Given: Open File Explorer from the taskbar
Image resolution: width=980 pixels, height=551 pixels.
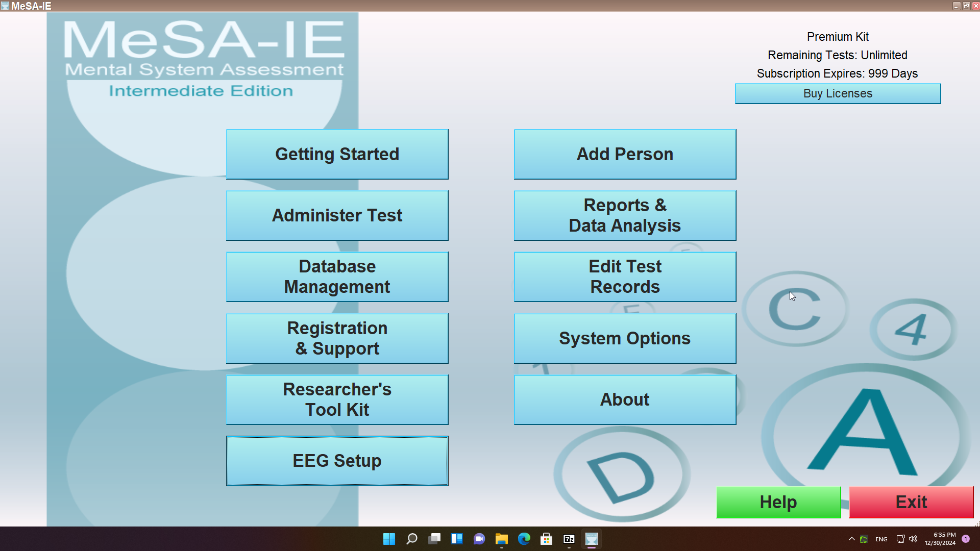Looking at the screenshot, I should coord(501,539).
